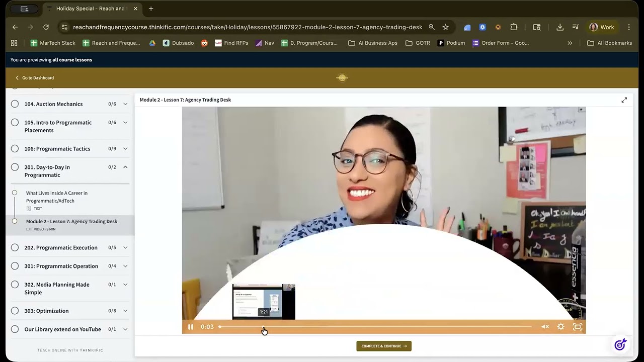Open the 0. Program/Cours... bookmark
Viewport: 644px width, 362px height.
(309, 43)
